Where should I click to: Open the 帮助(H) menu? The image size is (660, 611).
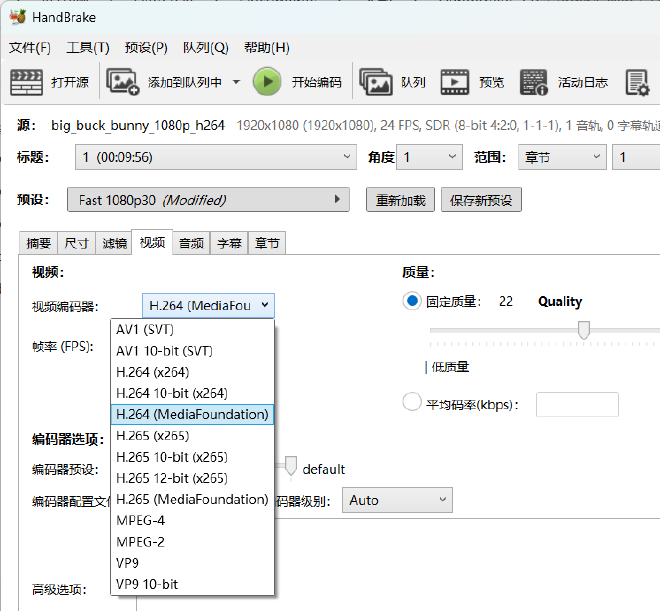(x=267, y=48)
